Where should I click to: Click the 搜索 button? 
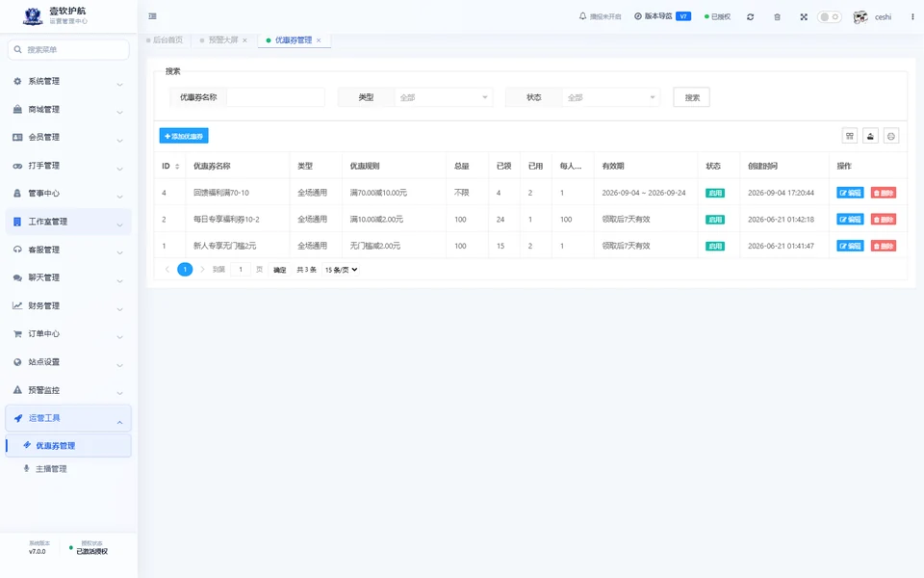(692, 97)
